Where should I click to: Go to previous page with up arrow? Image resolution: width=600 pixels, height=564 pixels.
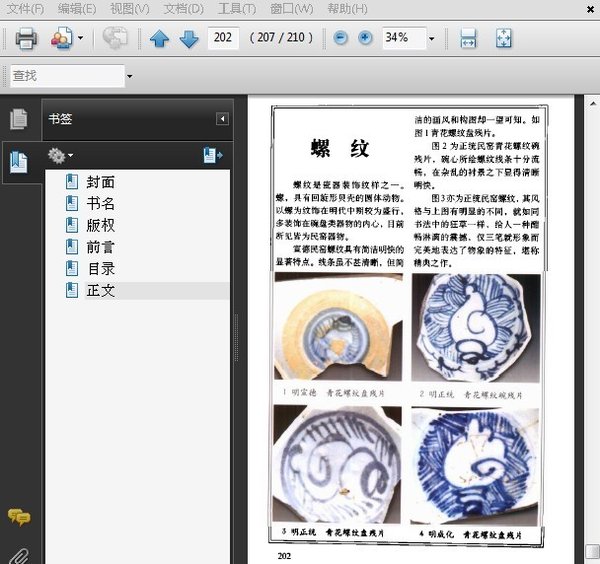160,39
